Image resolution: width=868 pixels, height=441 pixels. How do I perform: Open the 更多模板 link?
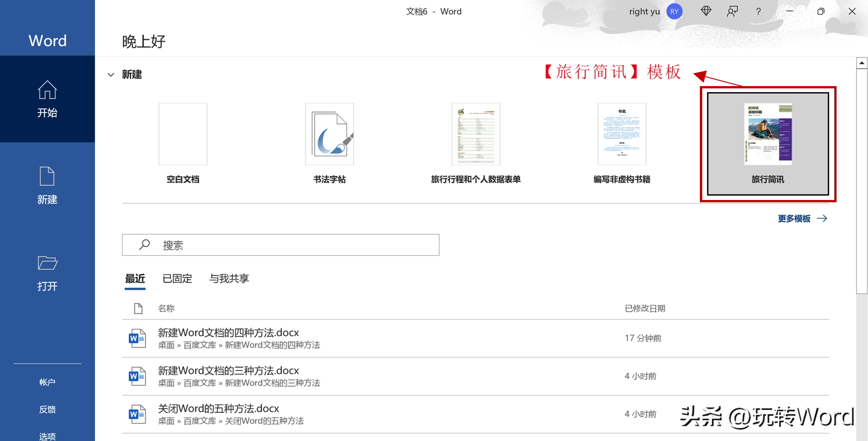(794, 219)
